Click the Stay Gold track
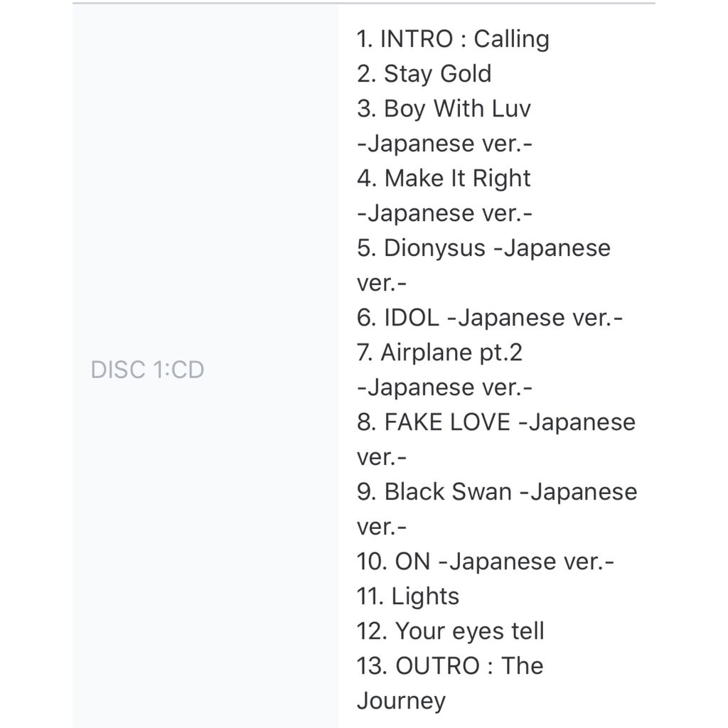This screenshot has width=728, height=728. [x=424, y=74]
